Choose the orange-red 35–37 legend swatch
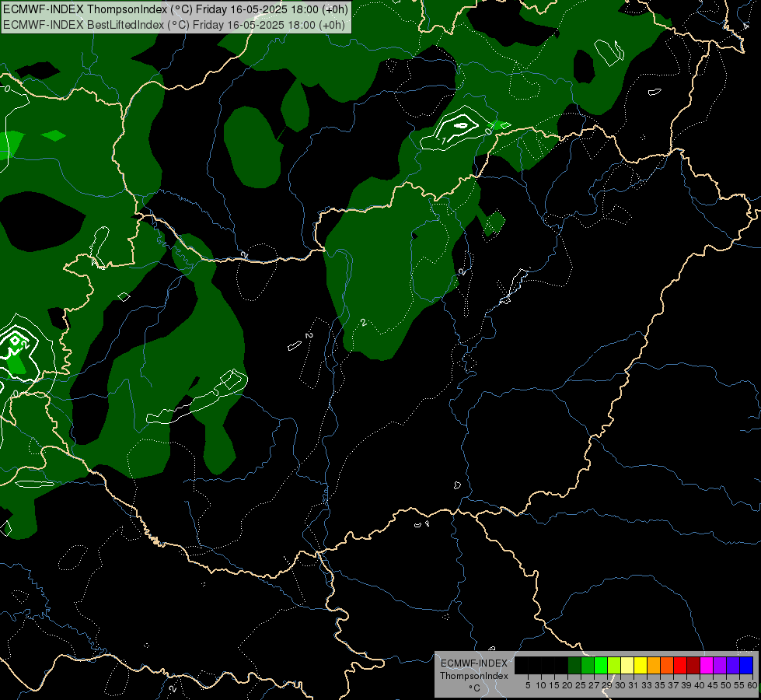 point(667,665)
